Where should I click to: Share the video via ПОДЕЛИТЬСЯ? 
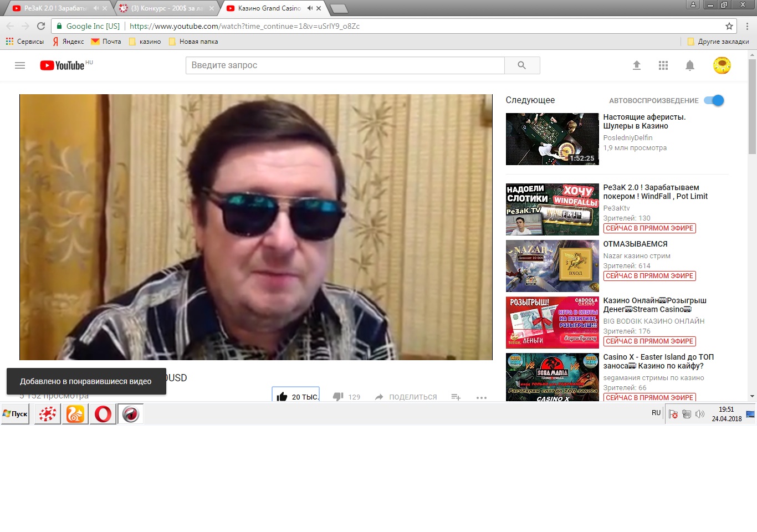click(406, 397)
